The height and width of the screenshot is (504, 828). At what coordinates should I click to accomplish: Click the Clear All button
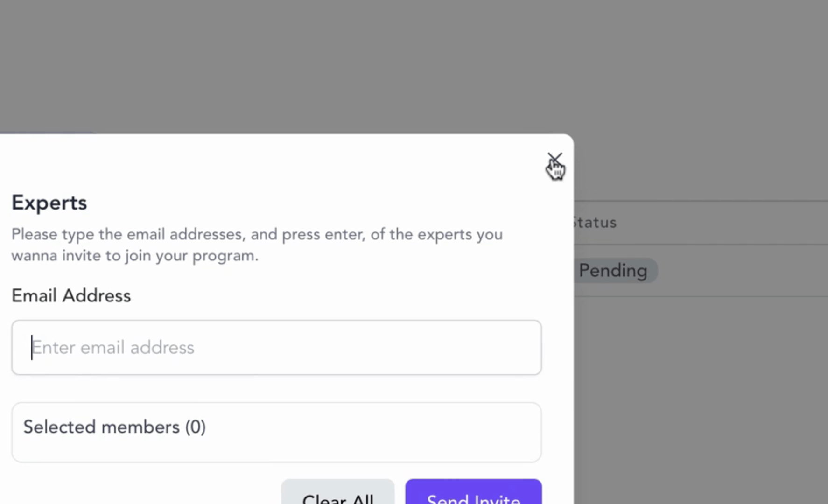click(x=338, y=492)
